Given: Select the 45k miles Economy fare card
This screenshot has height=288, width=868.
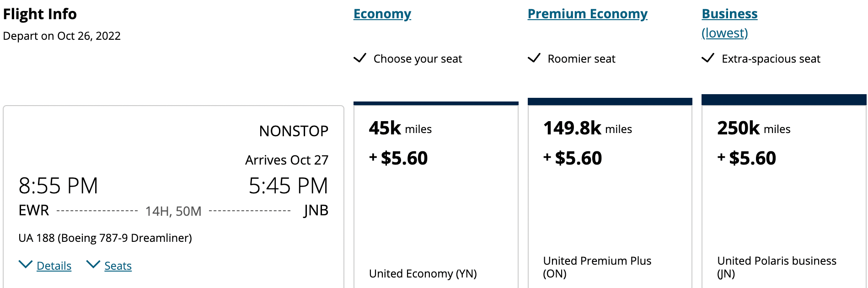Looking at the screenshot, I should tap(436, 192).
